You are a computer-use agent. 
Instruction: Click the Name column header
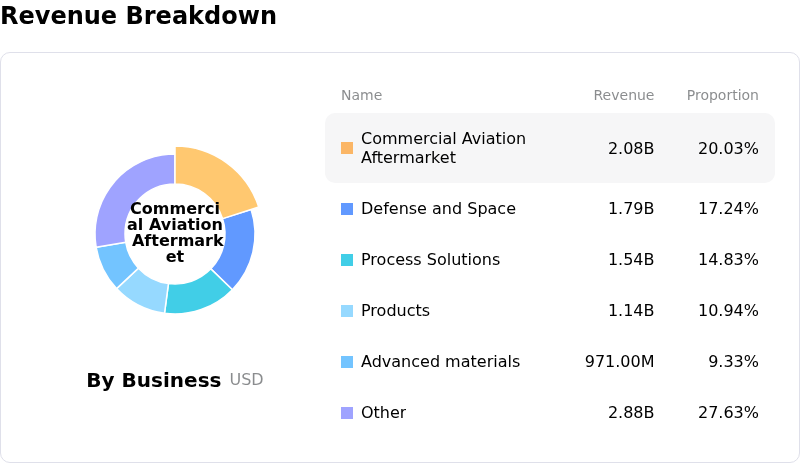point(361,96)
